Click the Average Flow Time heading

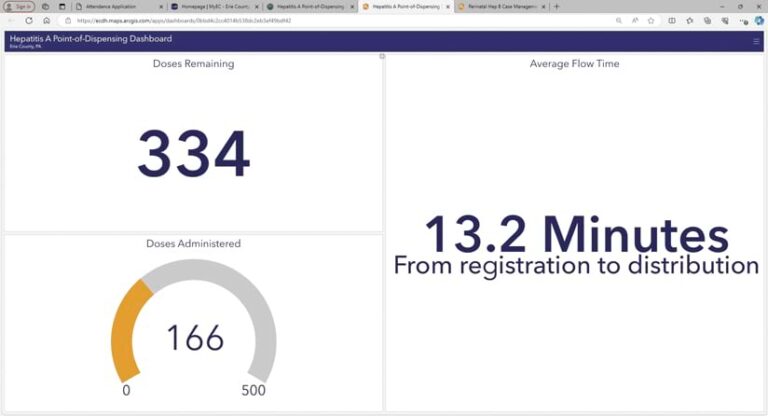point(575,64)
